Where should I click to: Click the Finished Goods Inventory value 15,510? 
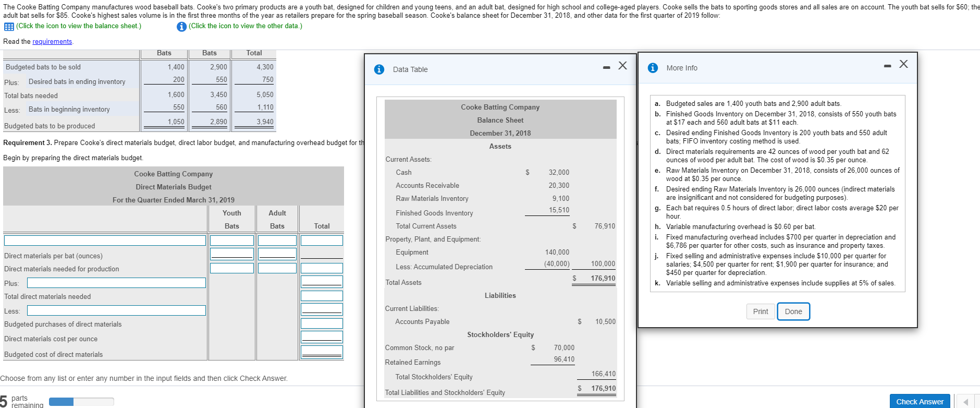pos(559,210)
